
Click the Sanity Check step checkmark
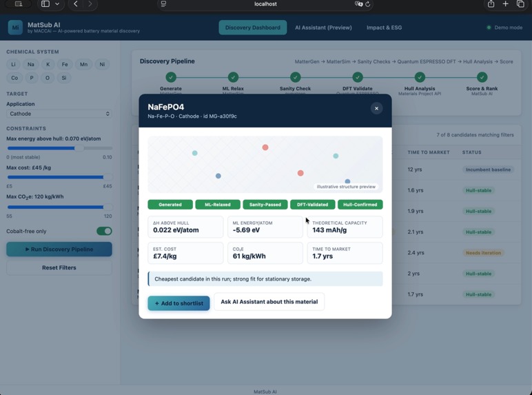point(295,77)
